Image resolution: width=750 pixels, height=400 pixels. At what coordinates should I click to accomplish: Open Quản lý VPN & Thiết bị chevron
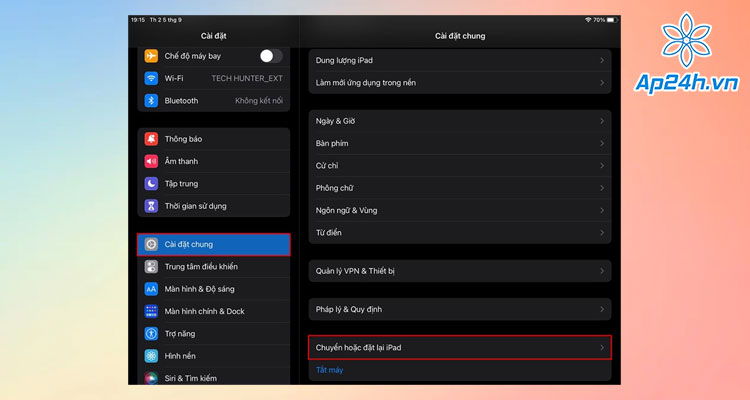(x=602, y=271)
